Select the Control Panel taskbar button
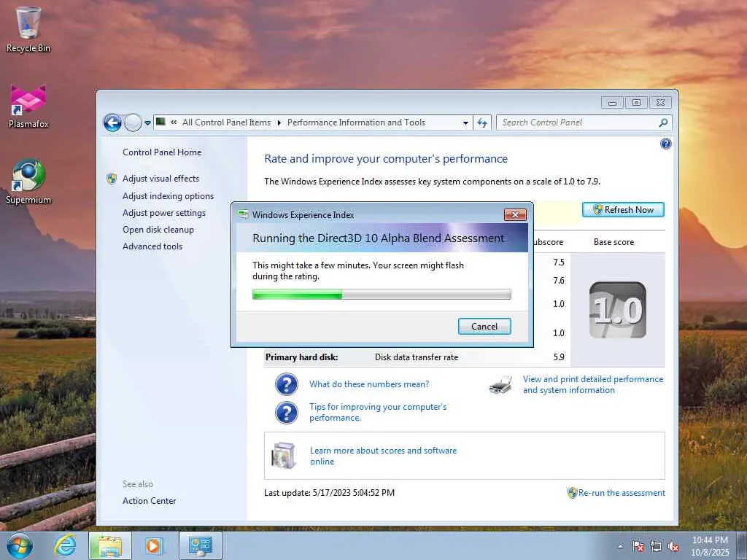The image size is (747, 560). 201,545
